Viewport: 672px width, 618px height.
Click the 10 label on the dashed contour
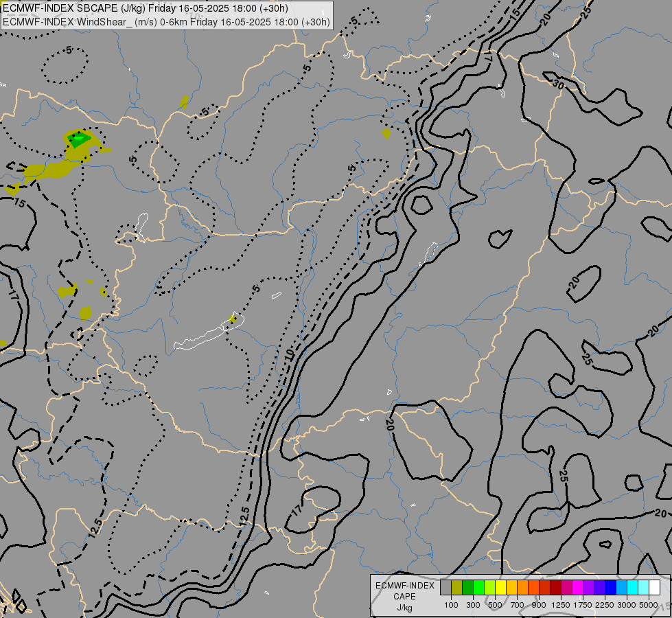(x=290, y=355)
